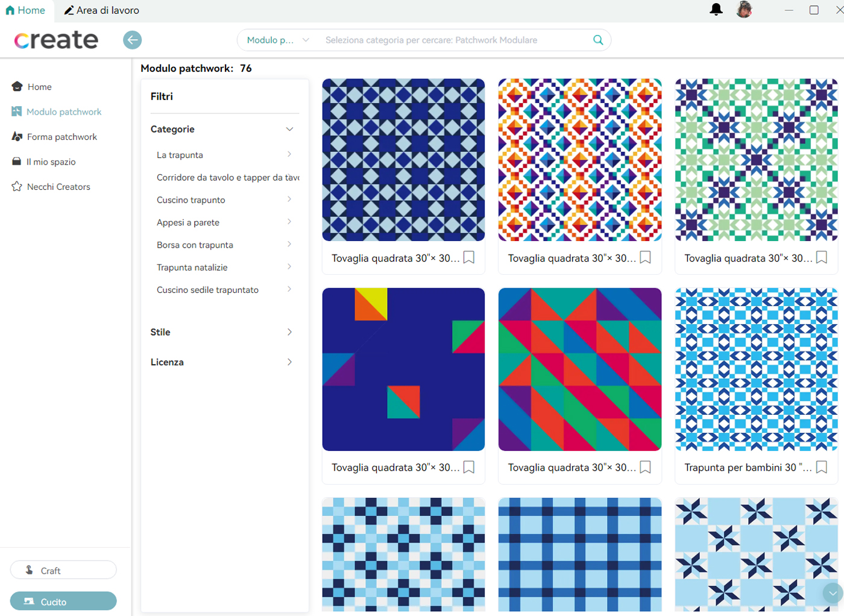This screenshot has height=616, width=844.
Task: Bookmark the colorful triangles tablecloth
Action: (x=645, y=467)
